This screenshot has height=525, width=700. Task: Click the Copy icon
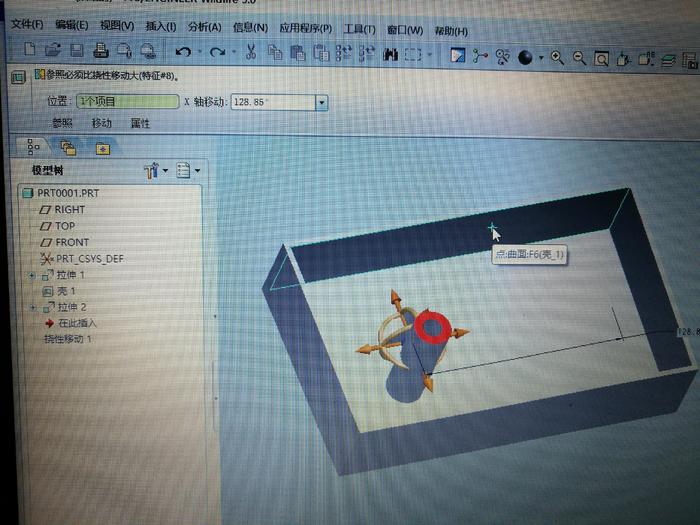point(275,53)
